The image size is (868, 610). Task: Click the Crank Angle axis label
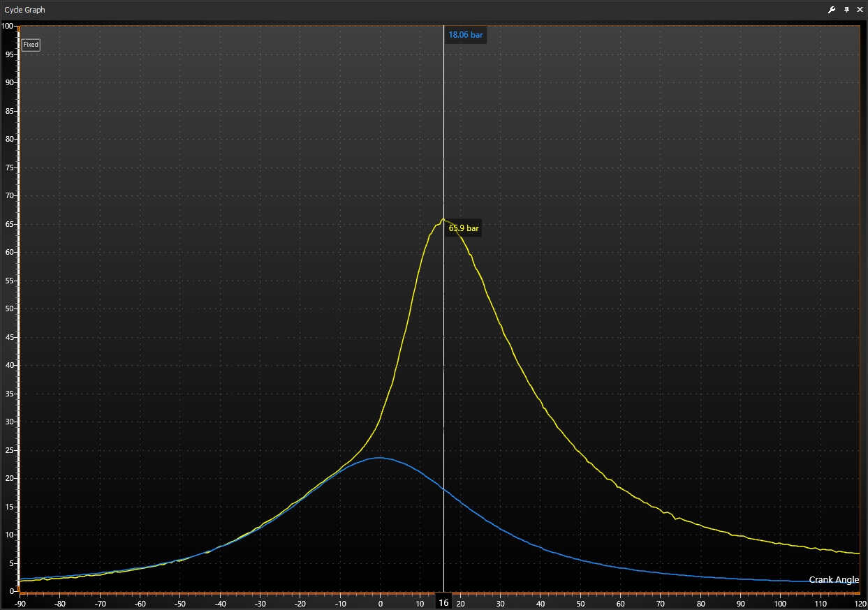[x=834, y=580]
